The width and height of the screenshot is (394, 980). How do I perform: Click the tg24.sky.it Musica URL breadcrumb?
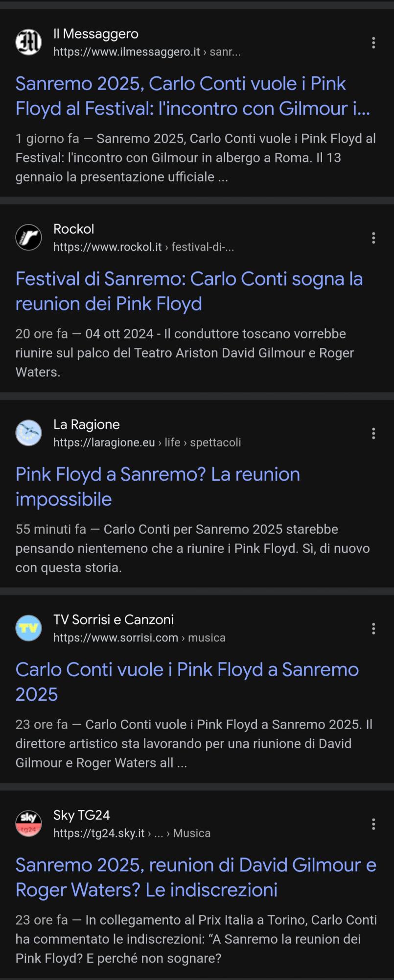(132, 833)
